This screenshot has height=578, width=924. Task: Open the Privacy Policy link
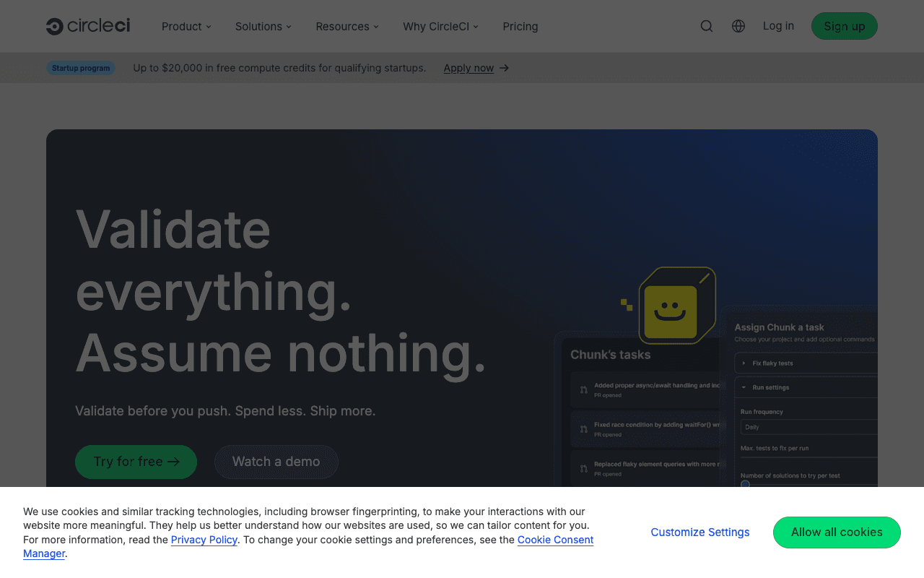coord(204,540)
